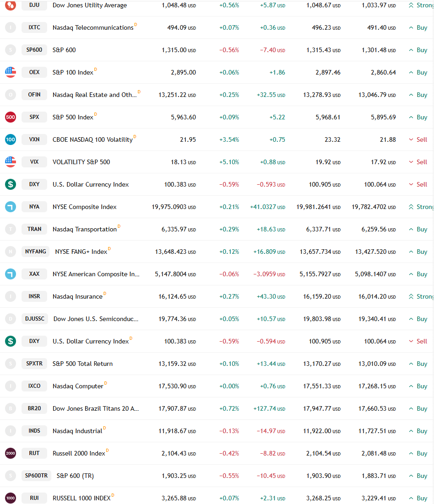Open S&P 500 Index name link
Screen dimensions: 434x504
click(73, 118)
